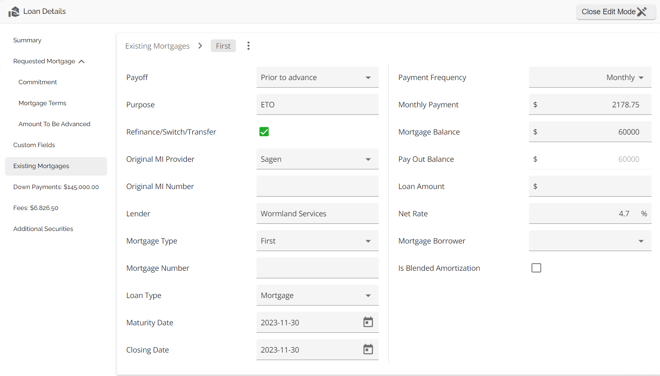Open the Payoff dropdown

pos(317,77)
